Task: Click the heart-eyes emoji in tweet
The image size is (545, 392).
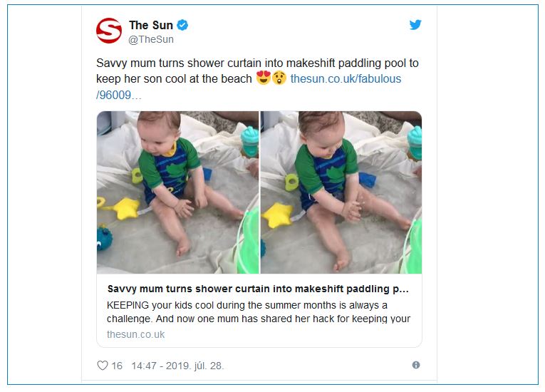Action: [x=263, y=78]
